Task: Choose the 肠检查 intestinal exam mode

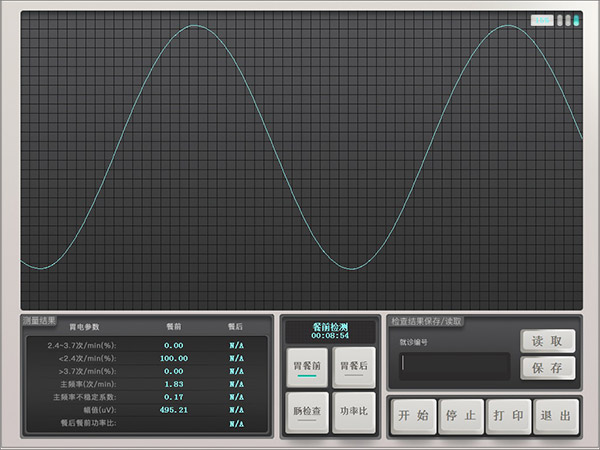Action: click(307, 412)
